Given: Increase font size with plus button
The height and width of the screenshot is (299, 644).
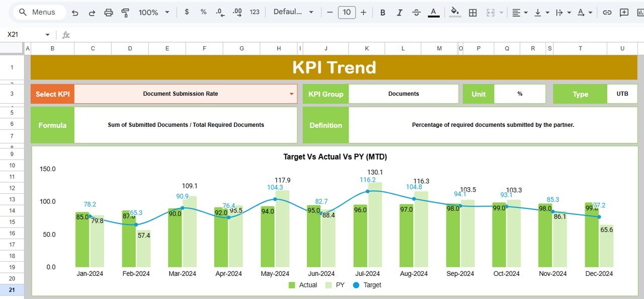Looking at the screenshot, I should [x=363, y=13].
